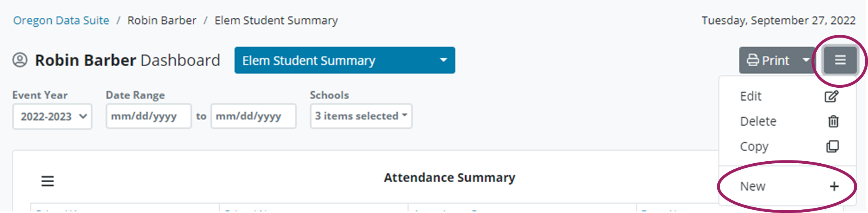The width and height of the screenshot is (868, 213).
Task: Click the printer icon on Print button
Action: click(x=752, y=61)
